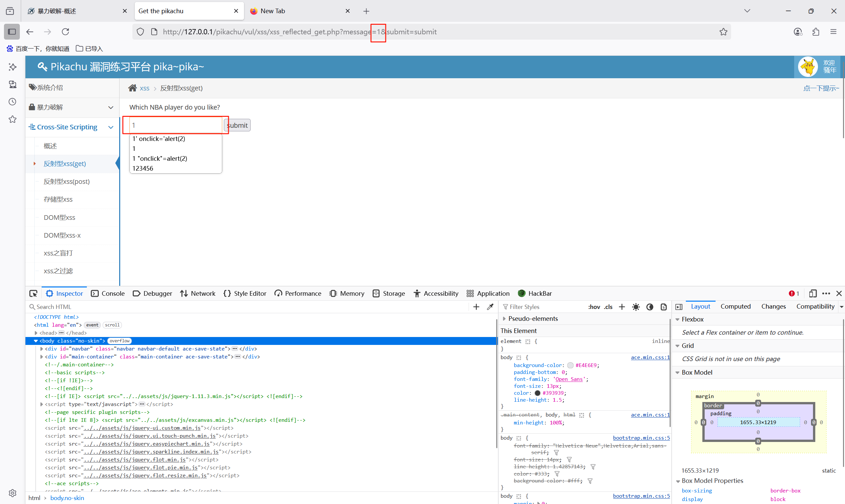Screen dimensions: 845x504
Task: Toggle the :hov pseudo-class panel
Action: pyautogui.click(x=594, y=307)
